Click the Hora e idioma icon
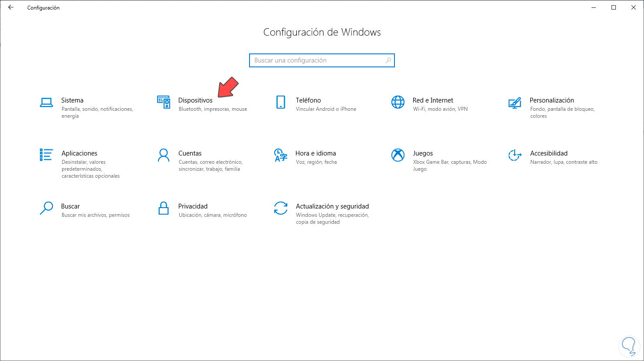This screenshot has height=361, width=644. click(x=281, y=155)
